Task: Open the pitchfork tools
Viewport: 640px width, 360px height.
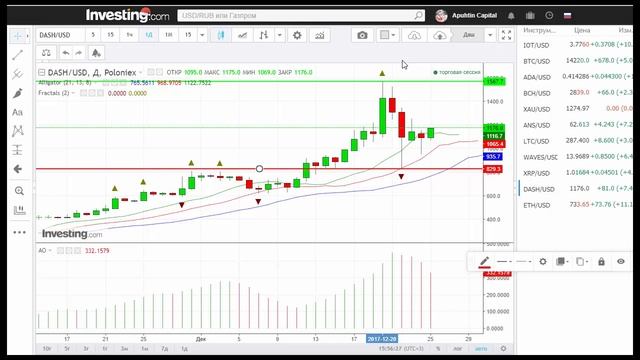Action: click(18, 74)
